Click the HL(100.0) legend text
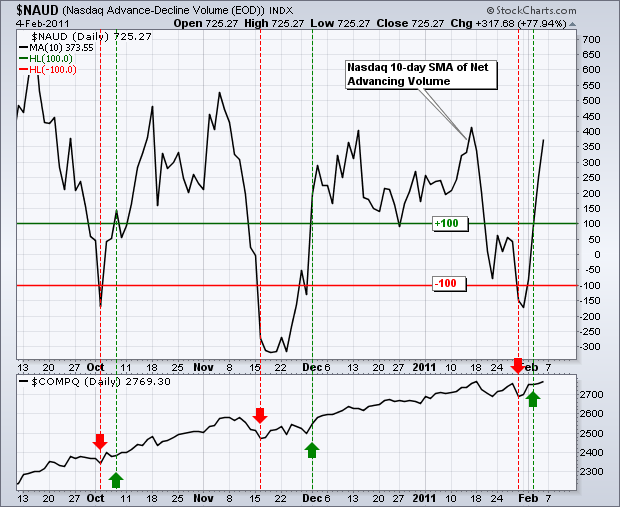 [51, 59]
